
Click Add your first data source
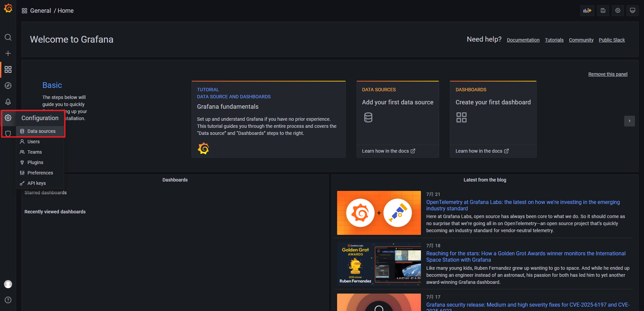coord(397,102)
